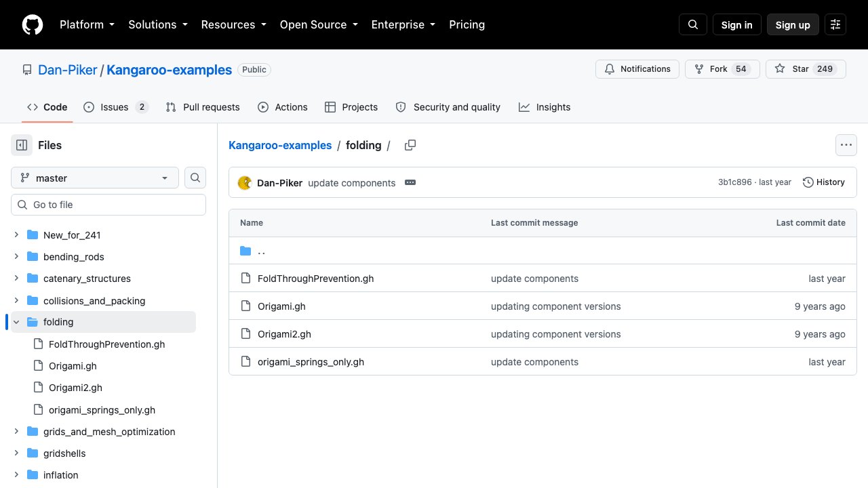868x488 pixels.
Task: Click the Sign up button
Action: point(793,24)
